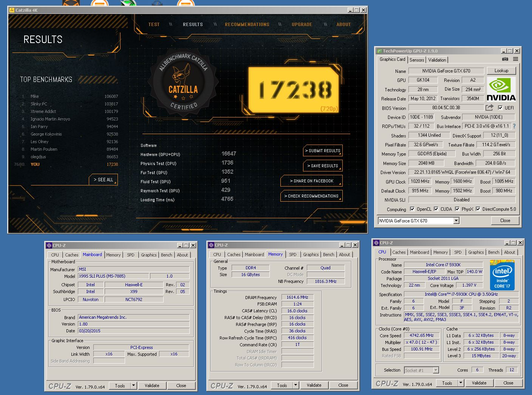Image resolution: width=532 pixels, height=395 pixels.
Task: Open Tools dropdown arrow in Memory CPU-Z window
Action: coord(295,385)
